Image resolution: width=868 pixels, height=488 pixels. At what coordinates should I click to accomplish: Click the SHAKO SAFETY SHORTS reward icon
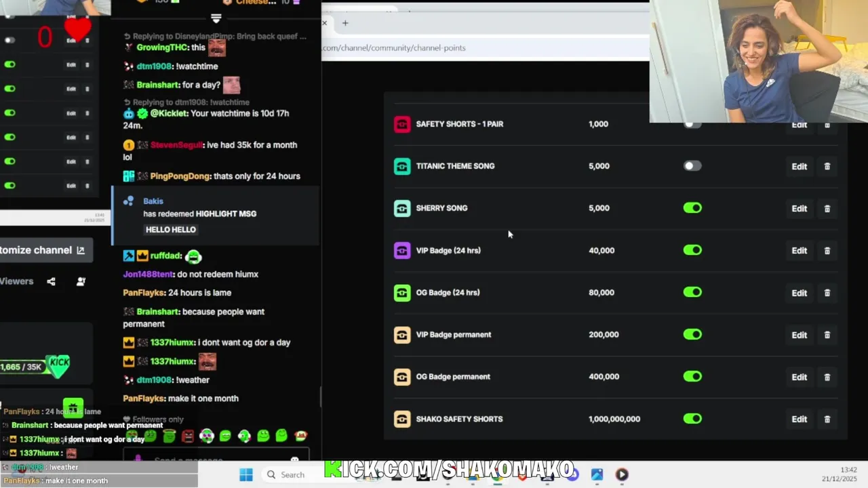point(402,419)
